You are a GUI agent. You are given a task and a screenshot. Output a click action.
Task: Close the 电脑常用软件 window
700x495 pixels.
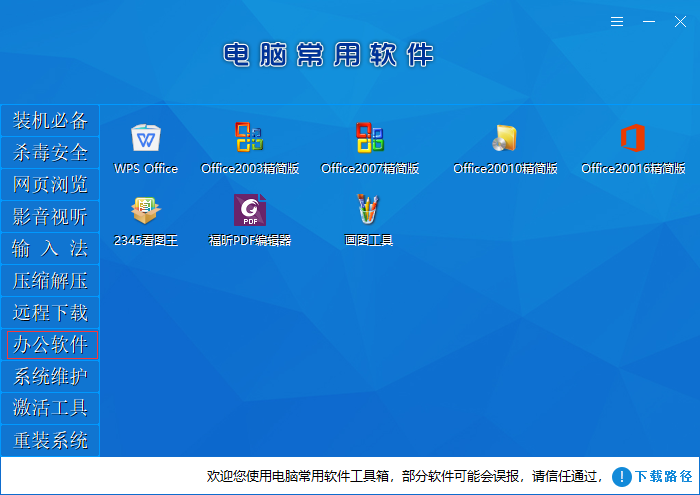(680, 21)
